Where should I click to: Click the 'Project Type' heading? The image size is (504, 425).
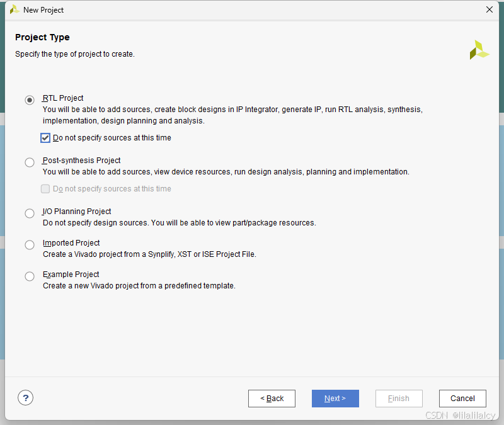click(x=42, y=37)
